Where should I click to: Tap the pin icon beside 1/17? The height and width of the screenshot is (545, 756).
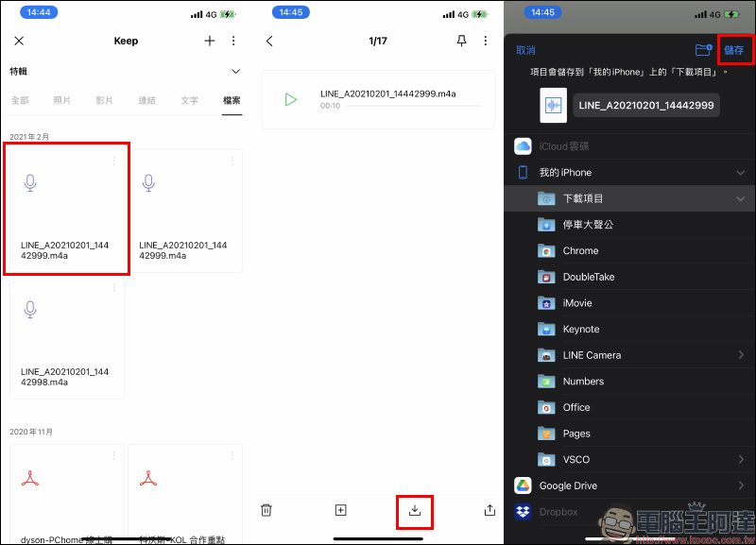[x=461, y=41]
